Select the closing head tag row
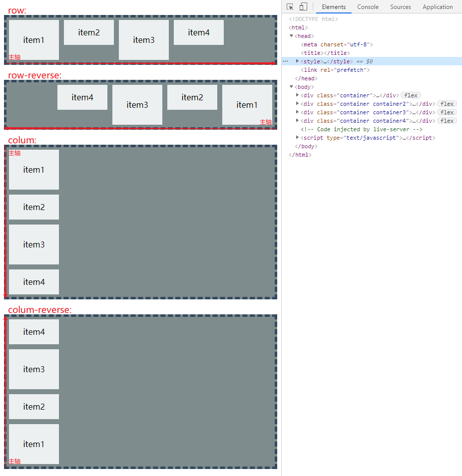This screenshot has height=476, width=462. point(306,78)
